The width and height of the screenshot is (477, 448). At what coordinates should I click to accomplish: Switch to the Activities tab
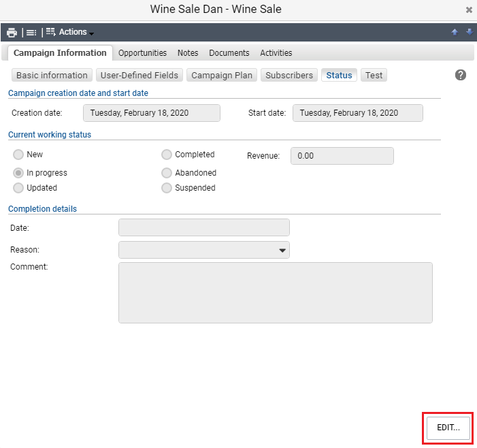pos(276,53)
